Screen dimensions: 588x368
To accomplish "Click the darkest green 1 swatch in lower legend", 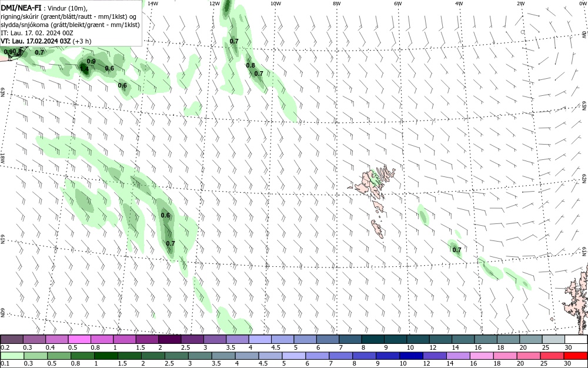I will point(106,355).
